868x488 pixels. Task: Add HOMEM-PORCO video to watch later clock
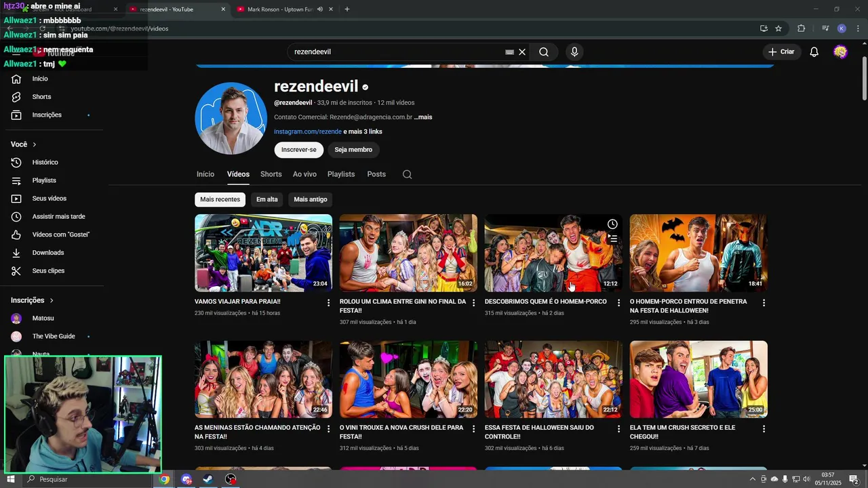[x=612, y=224]
